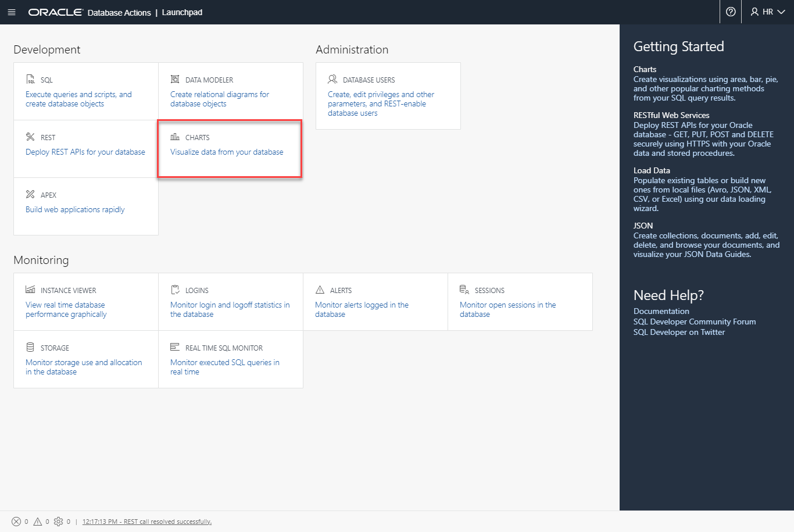The image size is (794, 532).
Task: Click the Launchpad title in header
Action: pos(182,12)
